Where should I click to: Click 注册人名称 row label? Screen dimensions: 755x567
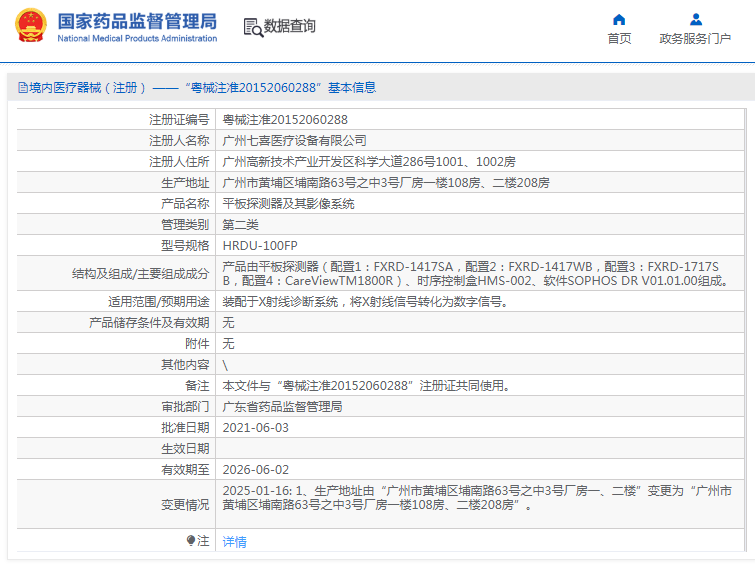coord(179,141)
